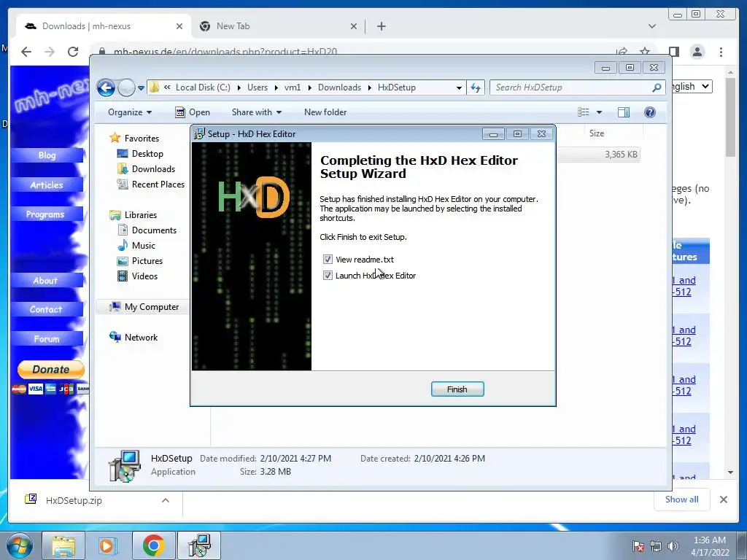Click Finish to exit Setup
Image resolution: width=747 pixels, height=560 pixels.
[x=457, y=389]
